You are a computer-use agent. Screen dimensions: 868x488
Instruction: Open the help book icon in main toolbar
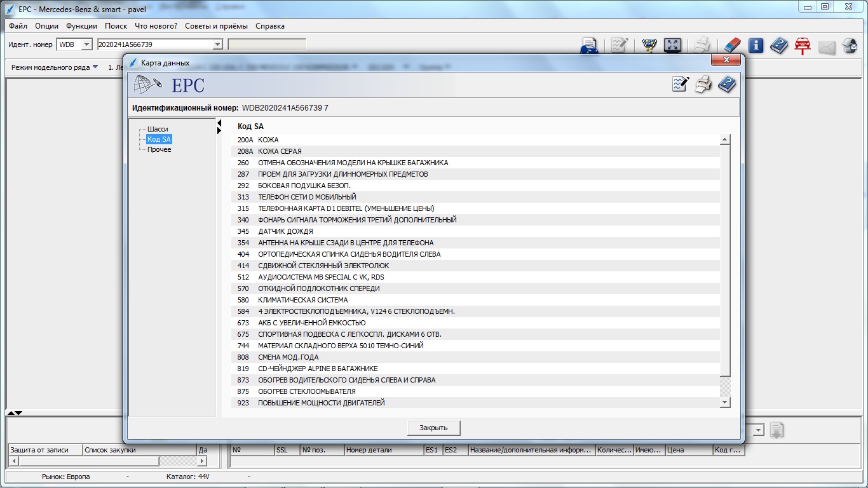click(x=779, y=45)
